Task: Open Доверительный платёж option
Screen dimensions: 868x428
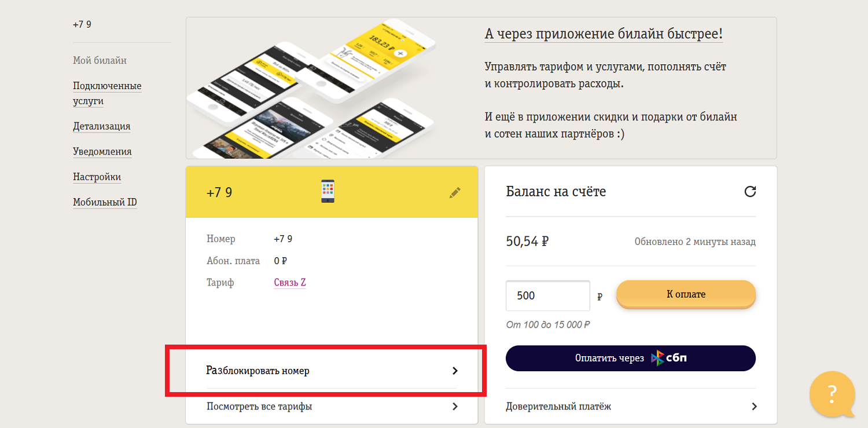Action: [631, 407]
